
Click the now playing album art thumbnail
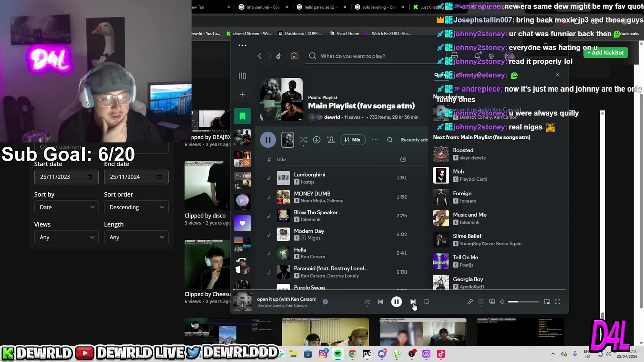[x=242, y=302]
